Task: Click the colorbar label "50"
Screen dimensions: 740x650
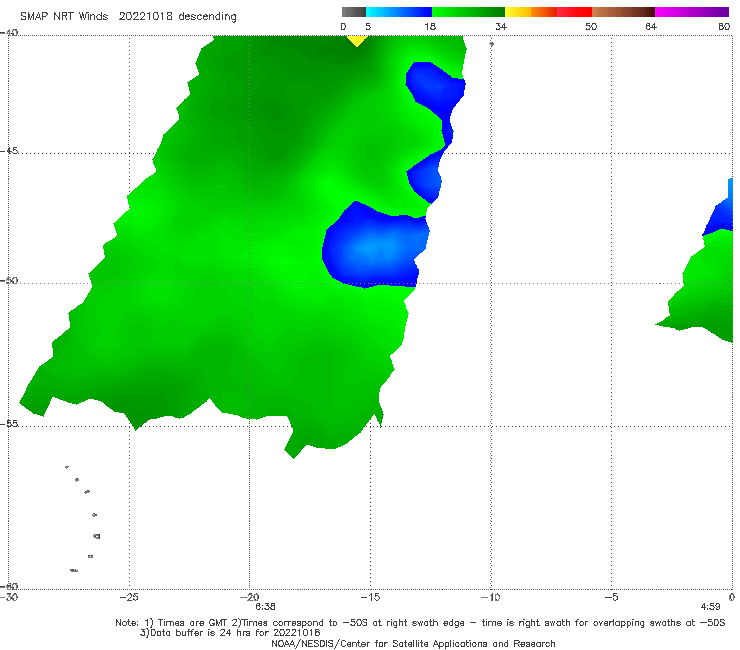Action: tap(591, 26)
